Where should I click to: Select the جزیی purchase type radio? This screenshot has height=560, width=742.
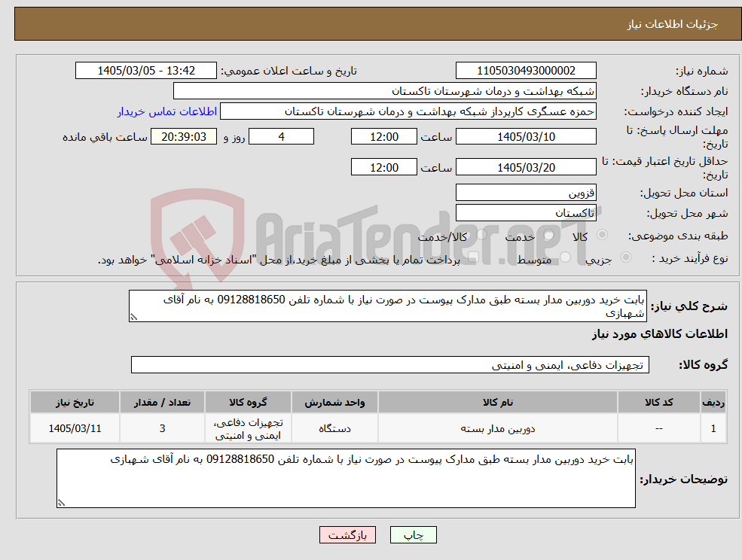625,257
